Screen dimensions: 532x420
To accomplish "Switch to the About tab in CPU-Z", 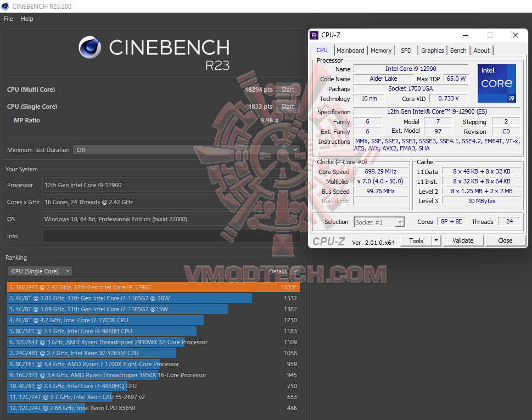I will [481, 51].
